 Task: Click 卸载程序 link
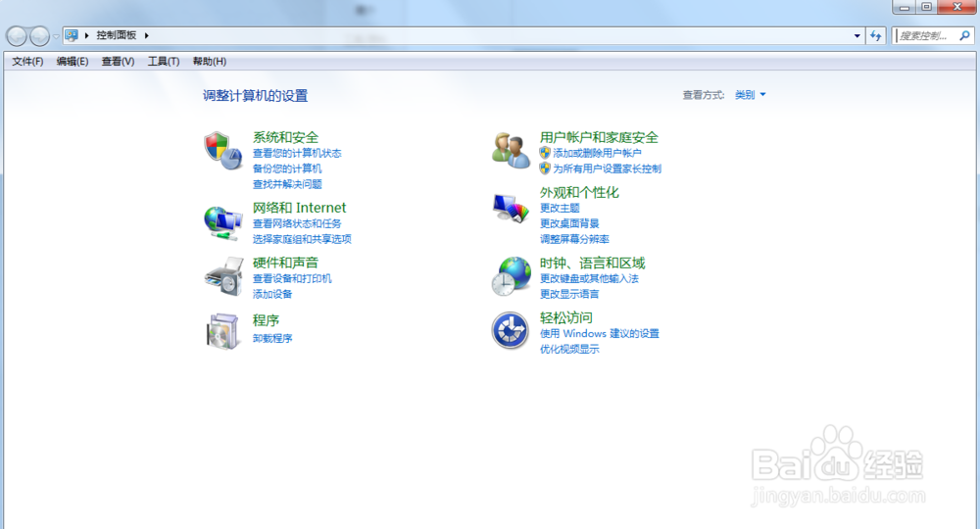(272, 339)
